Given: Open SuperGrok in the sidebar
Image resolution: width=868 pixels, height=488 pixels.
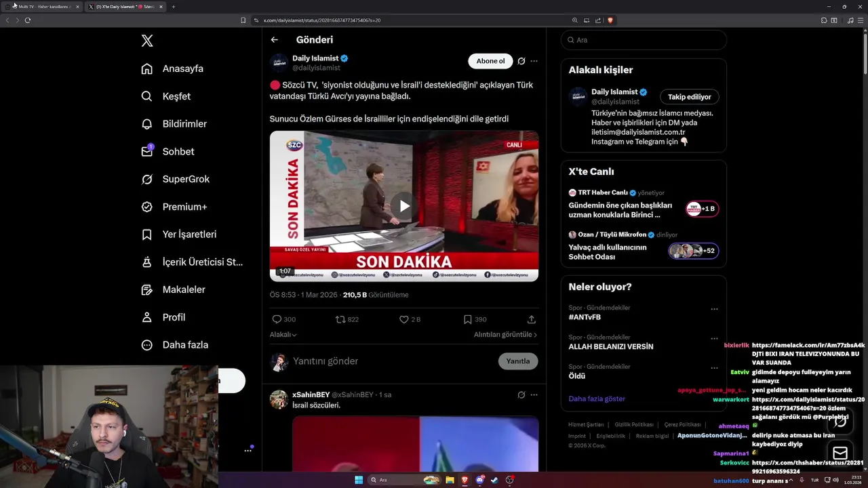Looking at the screenshot, I should click(x=175, y=180).
